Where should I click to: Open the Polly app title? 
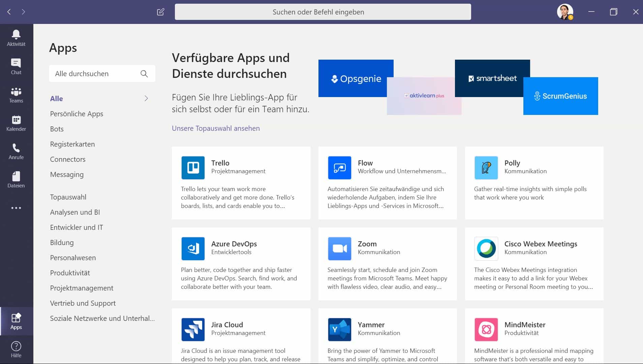pyautogui.click(x=512, y=163)
